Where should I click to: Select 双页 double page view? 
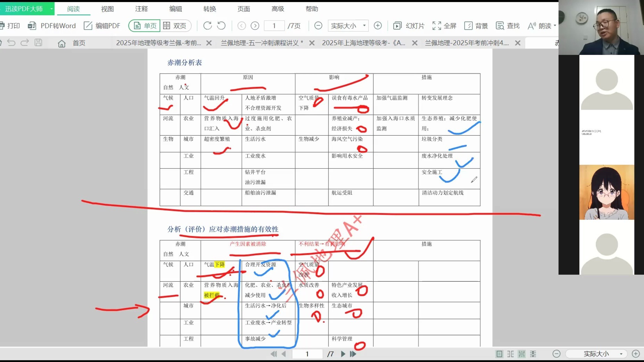[x=175, y=26]
